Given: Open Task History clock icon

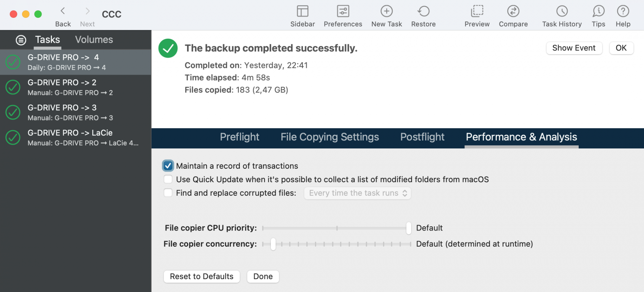Looking at the screenshot, I should click(x=562, y=12).
